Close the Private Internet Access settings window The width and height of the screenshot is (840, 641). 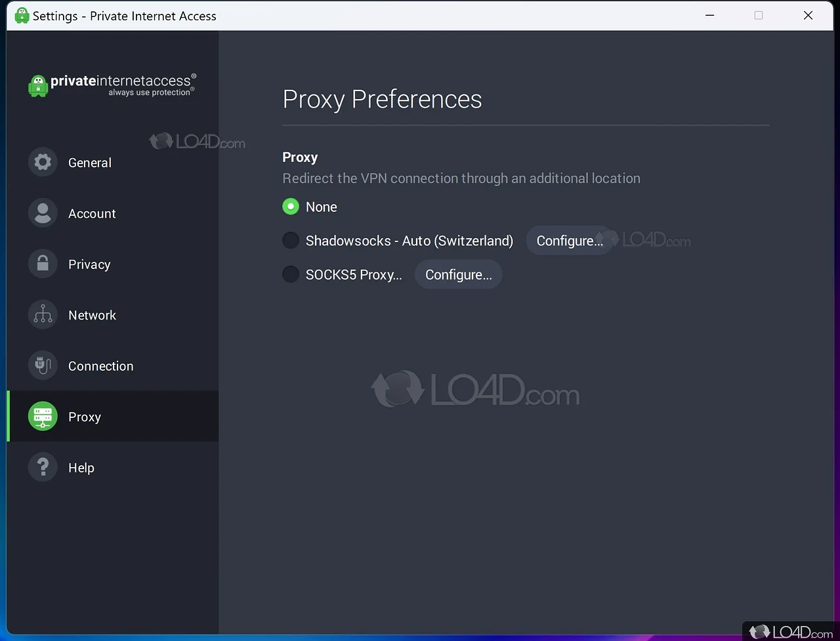[808, 16]
